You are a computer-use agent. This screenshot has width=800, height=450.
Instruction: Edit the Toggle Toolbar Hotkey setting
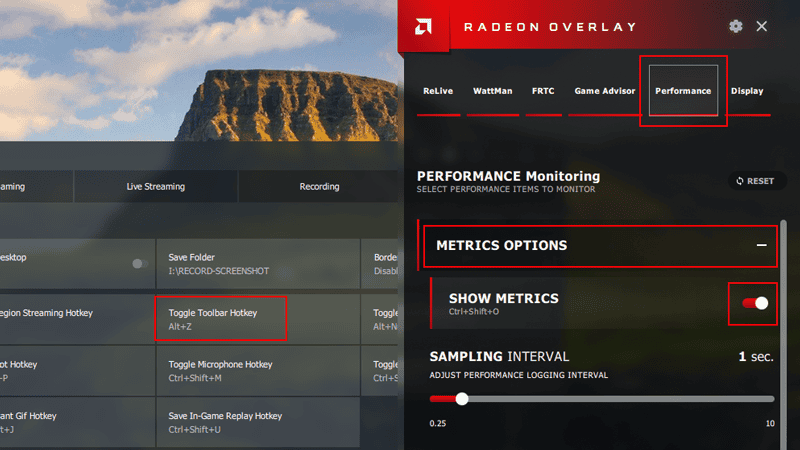tap(221, 319)
